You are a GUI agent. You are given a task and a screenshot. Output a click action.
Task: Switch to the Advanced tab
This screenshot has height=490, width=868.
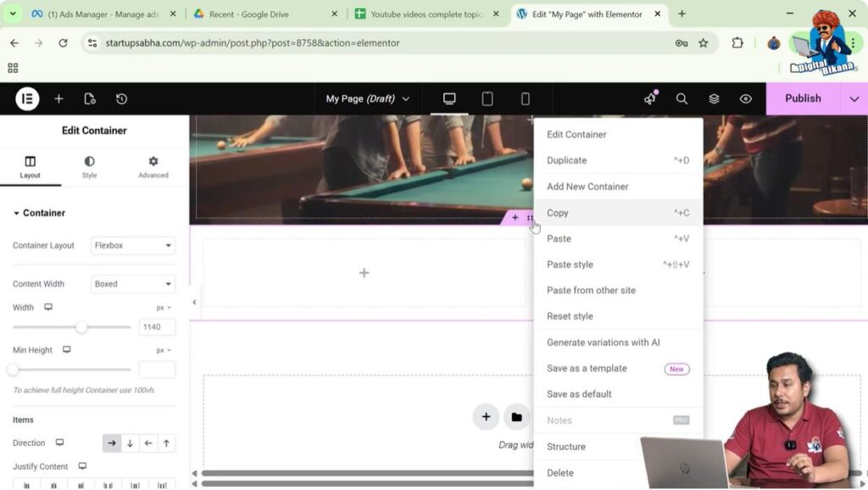[153, 167]
